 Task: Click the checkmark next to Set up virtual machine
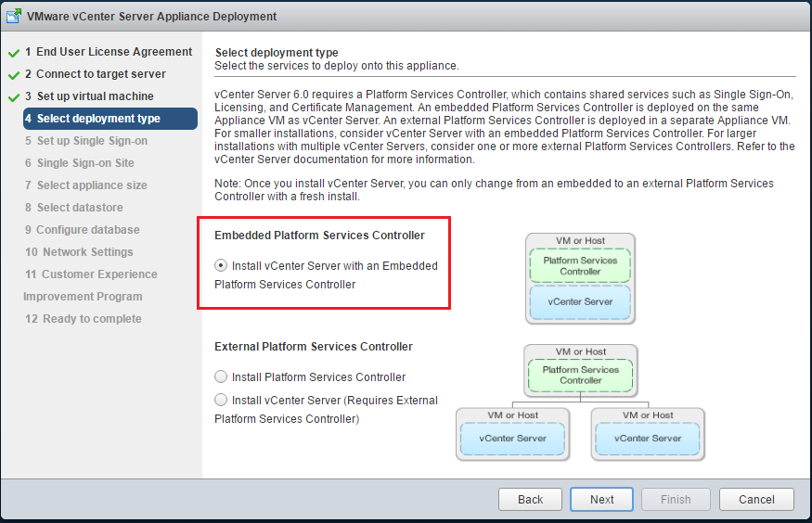point(14,97)
